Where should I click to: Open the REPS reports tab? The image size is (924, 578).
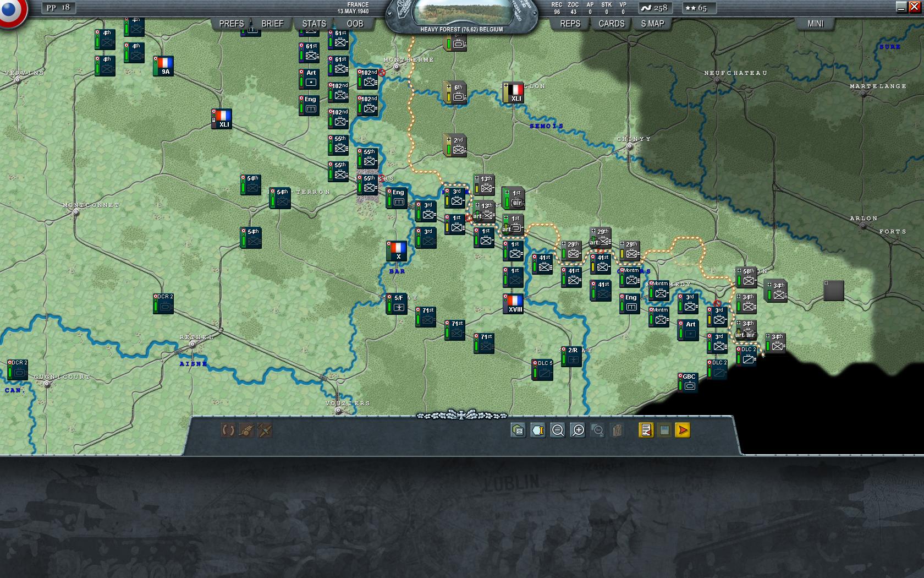[x=570, y=24]
